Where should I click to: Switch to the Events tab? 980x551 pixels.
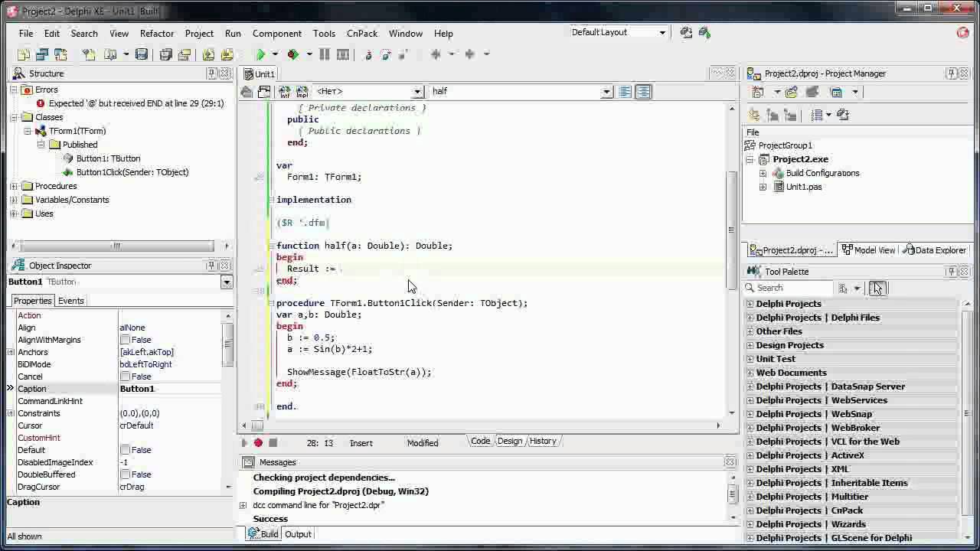71,301
